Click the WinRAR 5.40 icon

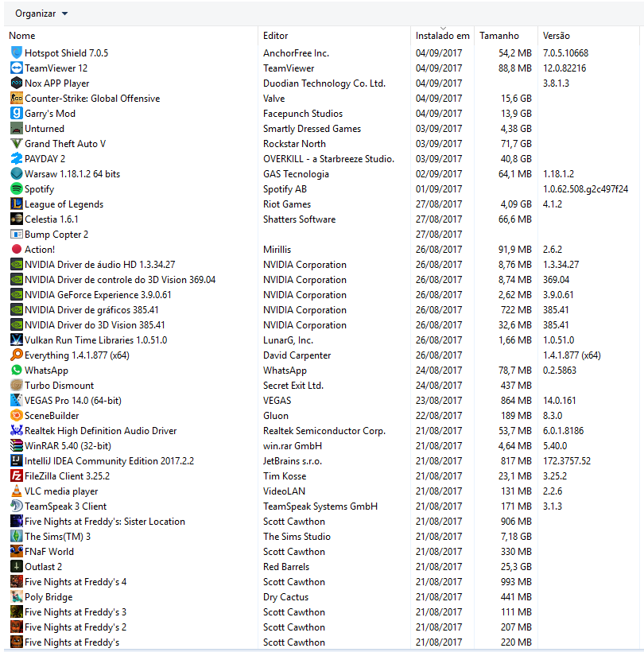16,446
